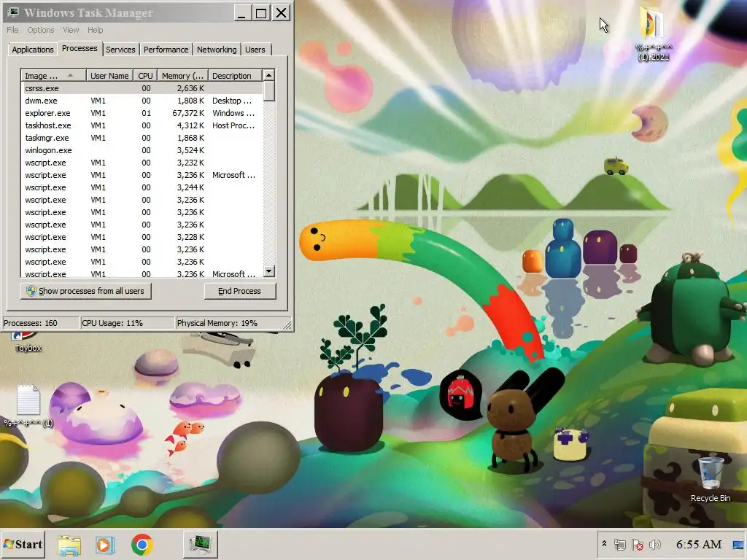Click the clock showing 6:55 AM

pyautogui.click(x=698, y=544)
